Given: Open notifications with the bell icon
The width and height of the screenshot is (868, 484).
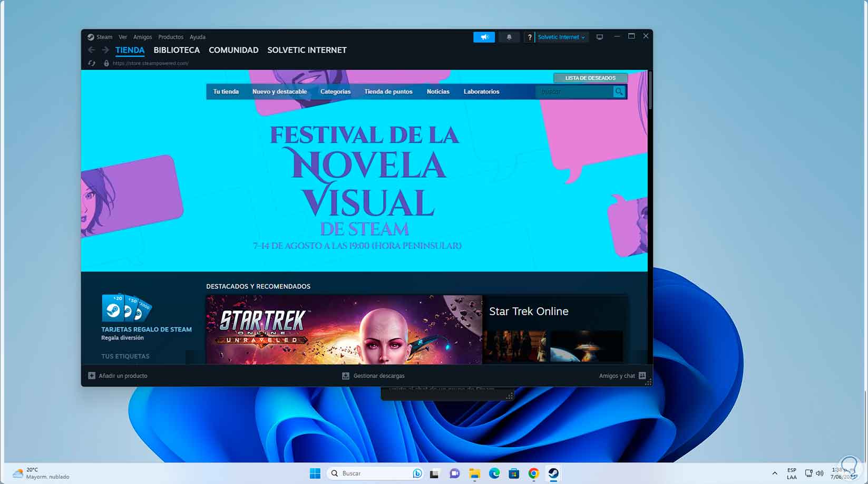Looking at the screenshot, I should click(509, 37).
